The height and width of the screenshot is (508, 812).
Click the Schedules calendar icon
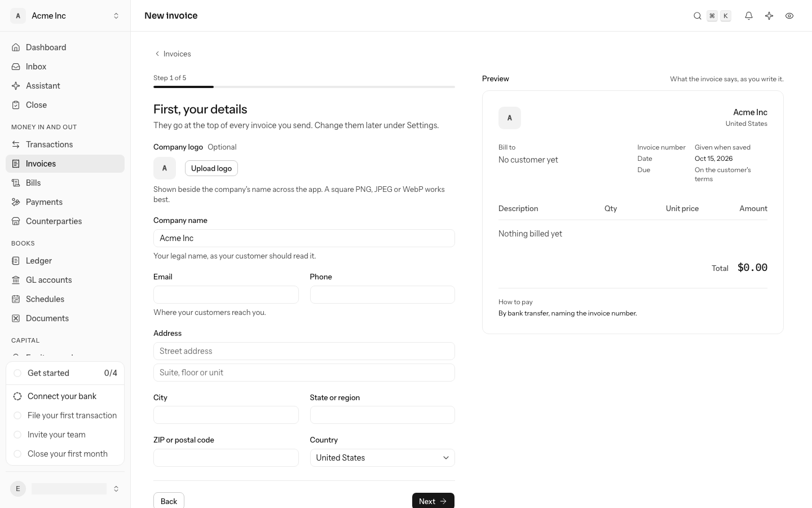pyautogui.click(x=16, y=299)
